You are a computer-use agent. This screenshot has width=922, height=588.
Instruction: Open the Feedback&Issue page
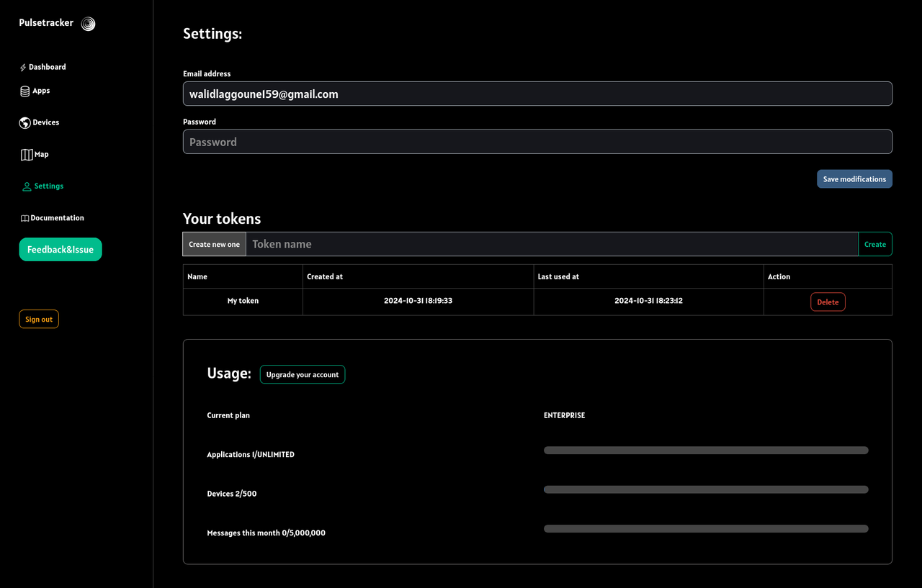(x=61, y=249)
